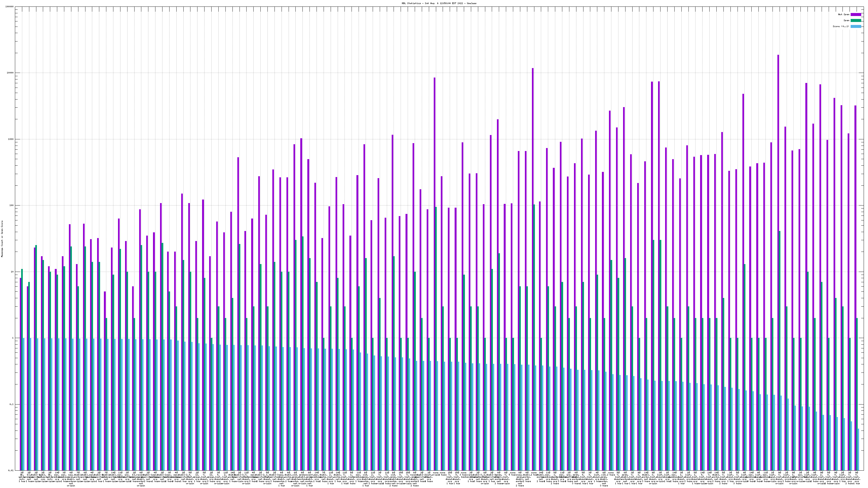Click the 100000 y-axis tick label
868x488 pixels.
point(10,7)
